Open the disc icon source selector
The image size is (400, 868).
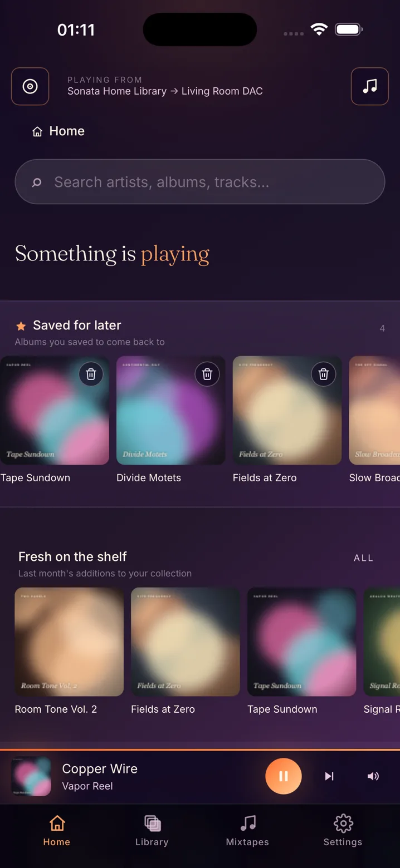click(30, 86)
